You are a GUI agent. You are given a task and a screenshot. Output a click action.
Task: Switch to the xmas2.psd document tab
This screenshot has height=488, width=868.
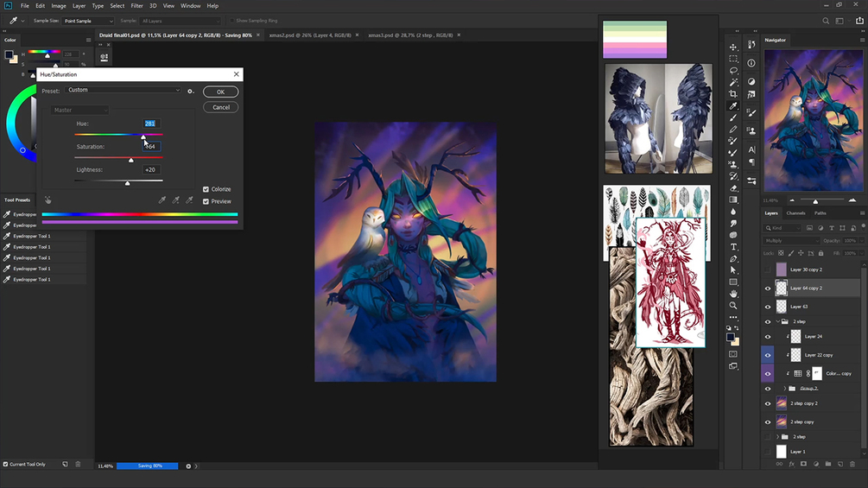tap(310, 35)
